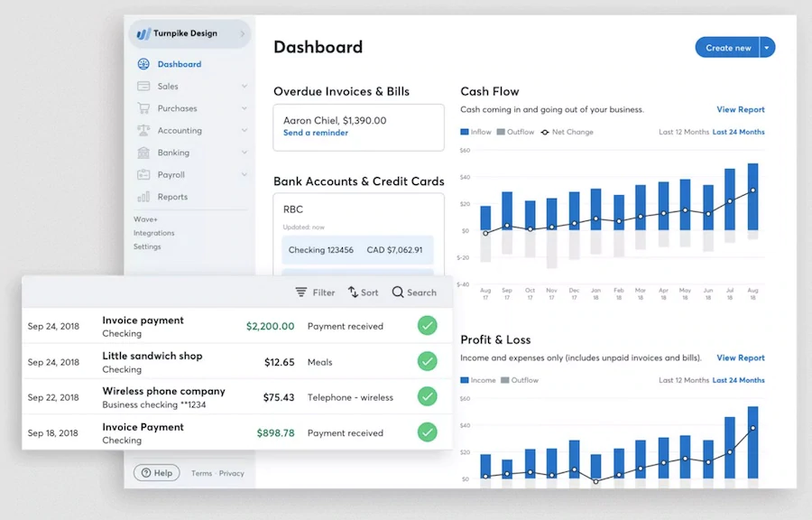Select the Checking 123456 account row

point(357,250)
